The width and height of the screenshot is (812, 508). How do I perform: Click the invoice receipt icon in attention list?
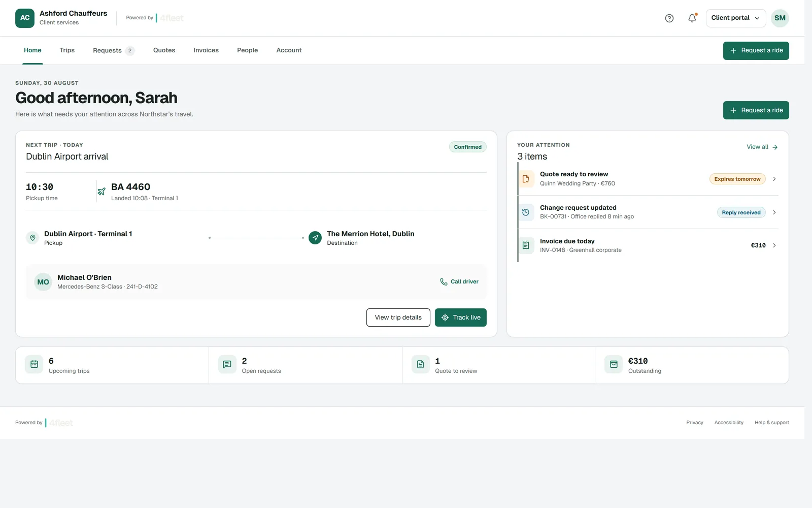click(526, 245)
